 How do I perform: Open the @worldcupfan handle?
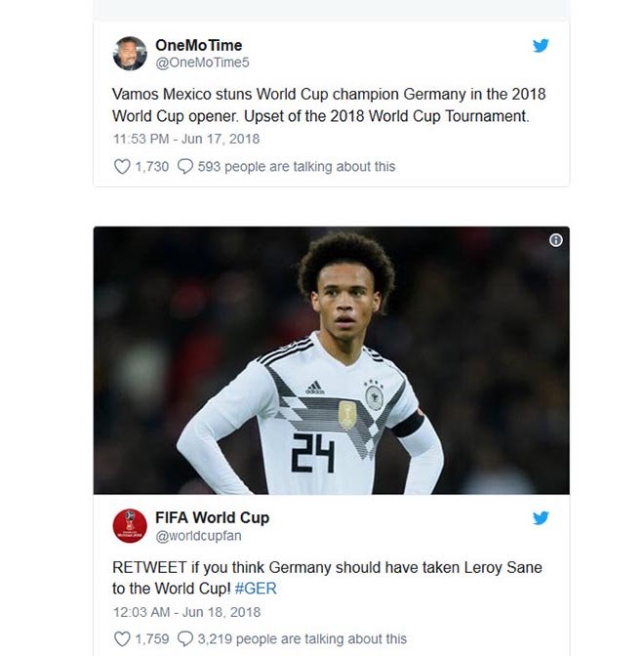(197, 535)
